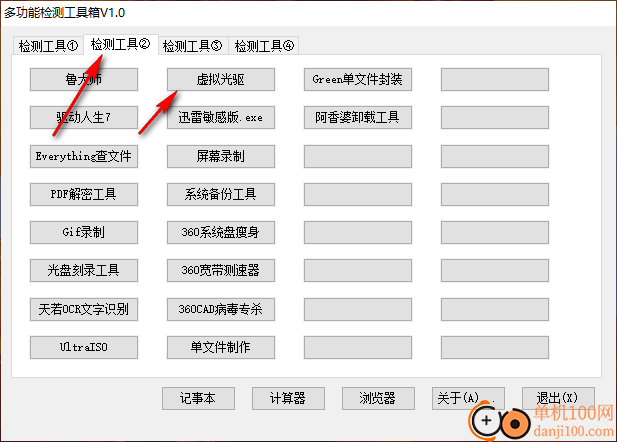The image size is (617, 442).
Task: Click the 关于(A) about button
Action: pos(468,398)
